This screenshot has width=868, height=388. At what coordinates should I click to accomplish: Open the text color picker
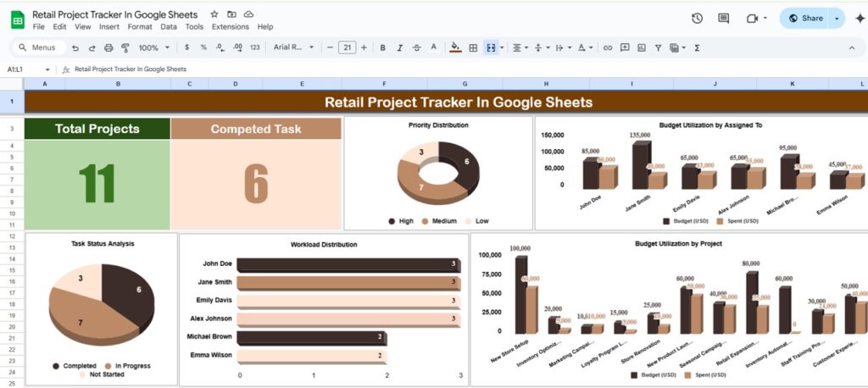[433, 47]
